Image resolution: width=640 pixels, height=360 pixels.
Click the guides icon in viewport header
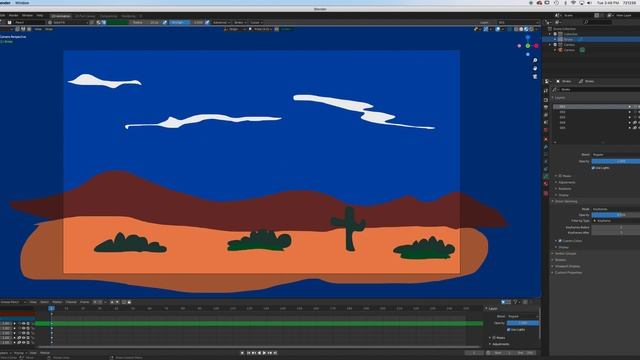277,29
